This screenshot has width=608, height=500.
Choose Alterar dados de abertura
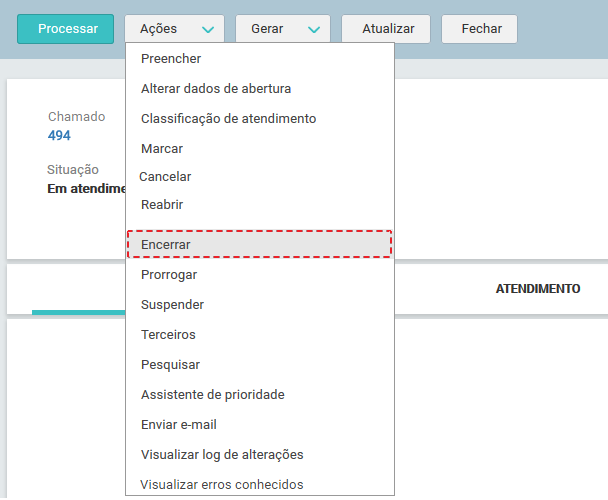click(x=216, y=89)
